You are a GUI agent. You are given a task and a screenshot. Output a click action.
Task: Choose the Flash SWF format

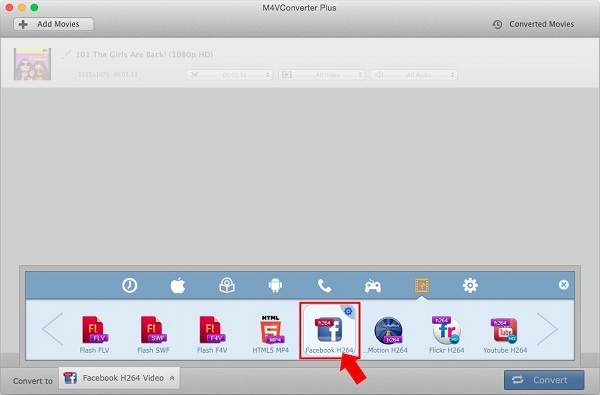click(x=153, y=334)
